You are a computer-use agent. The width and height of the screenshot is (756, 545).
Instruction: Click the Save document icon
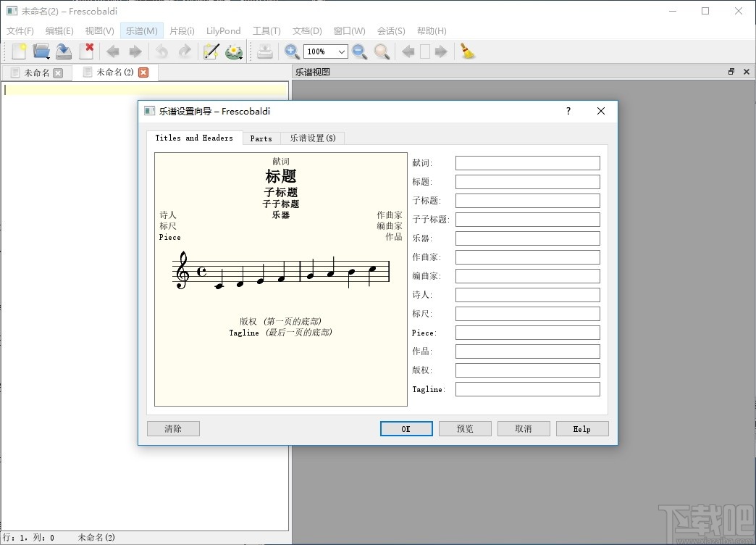[x=64, y=51]
